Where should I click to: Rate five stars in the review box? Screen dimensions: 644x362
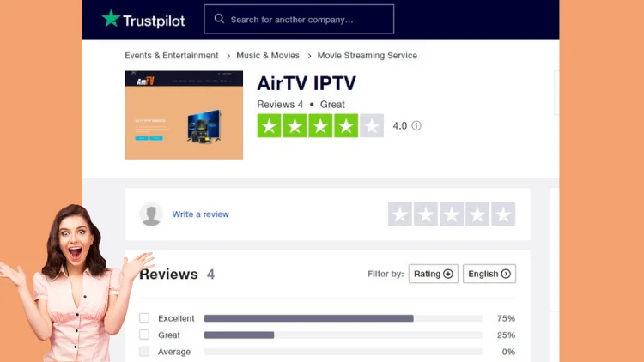503,214
